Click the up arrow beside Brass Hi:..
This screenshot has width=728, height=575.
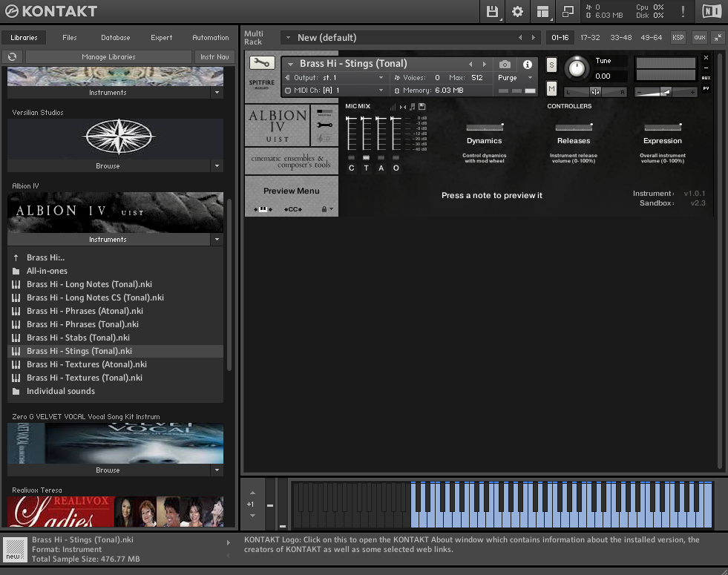16,257
